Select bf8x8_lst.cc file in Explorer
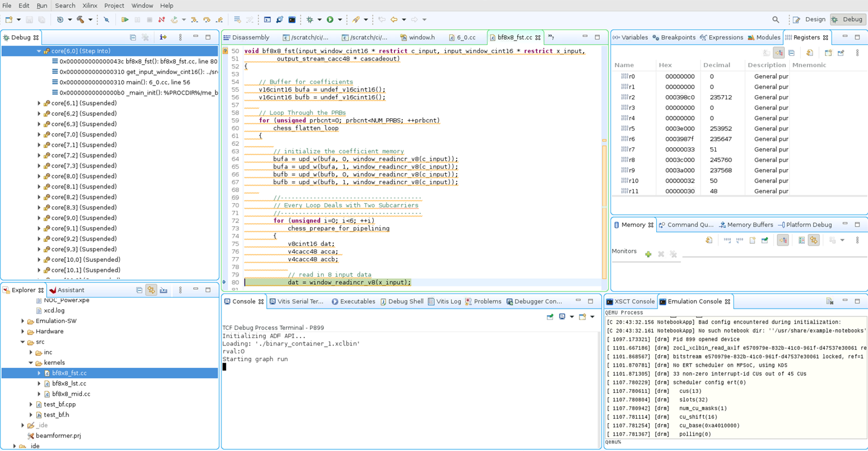Image resolution: width=868 pixels, height=451 pixels. (x=69, y=384)
